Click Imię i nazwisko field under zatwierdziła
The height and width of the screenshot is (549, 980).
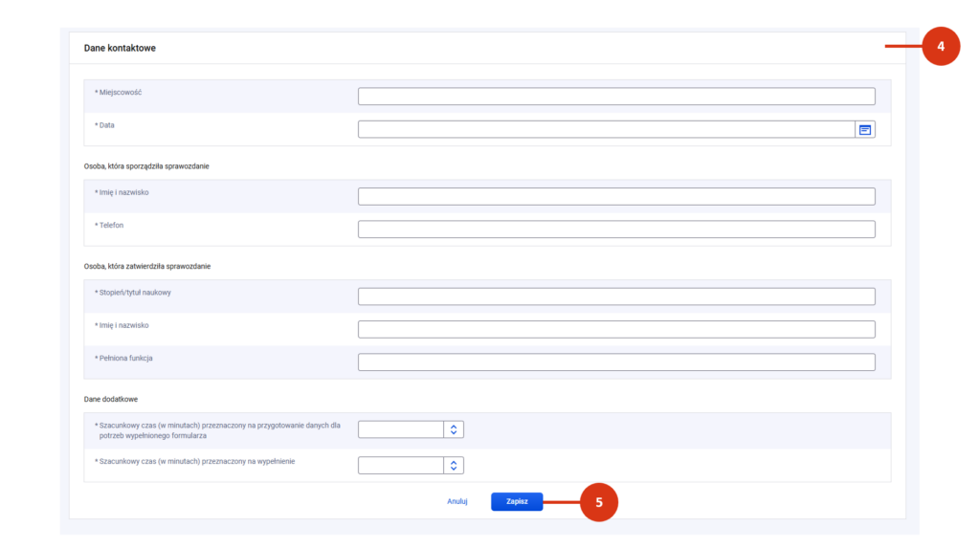[x=616, y=329]
